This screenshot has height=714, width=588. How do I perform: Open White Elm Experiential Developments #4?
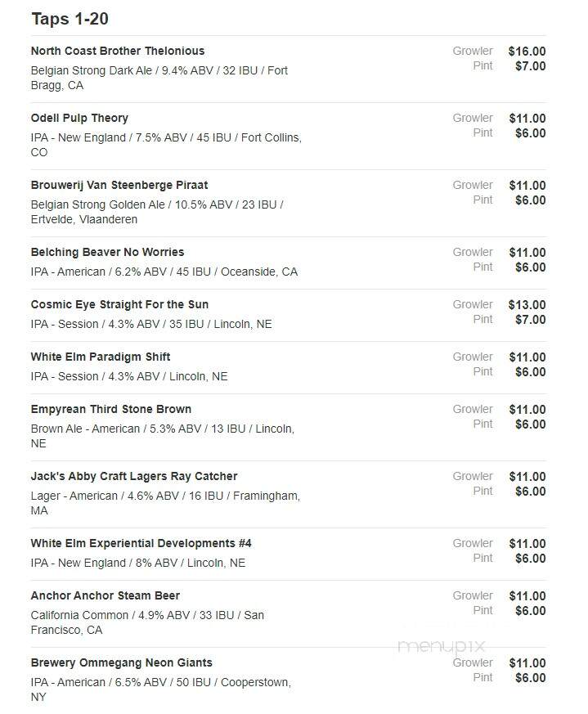point(141,543)
